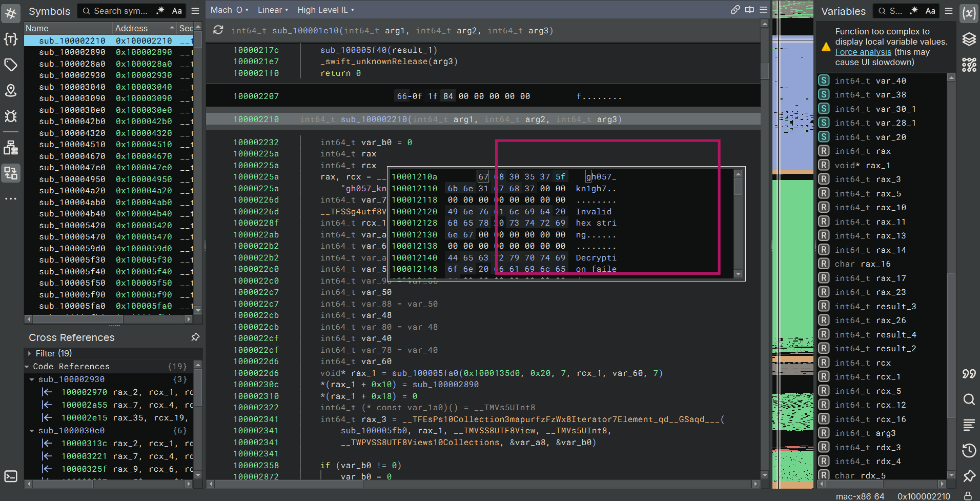Open cross reference at 10000313c

tap(84, 444)
